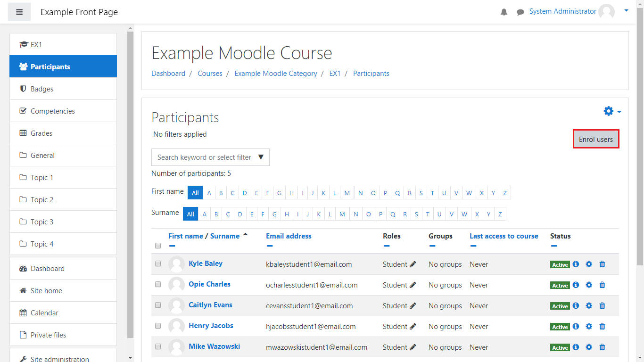Filter first name by letter M
644x362 pixels.
[347, 193]
